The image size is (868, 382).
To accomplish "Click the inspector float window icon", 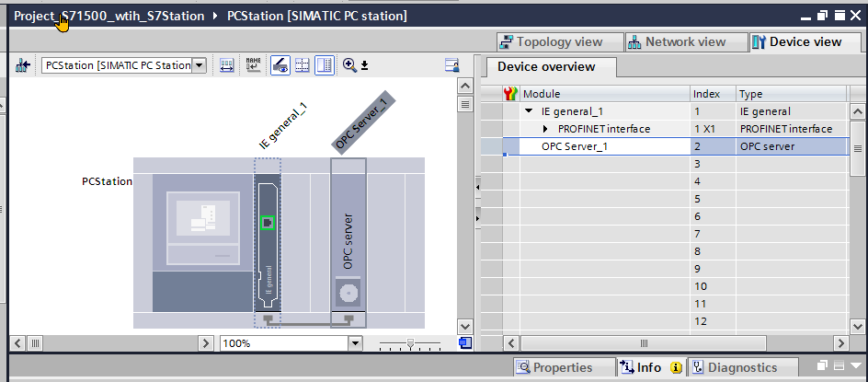I will pyautogui.click(x=822, y=365).
